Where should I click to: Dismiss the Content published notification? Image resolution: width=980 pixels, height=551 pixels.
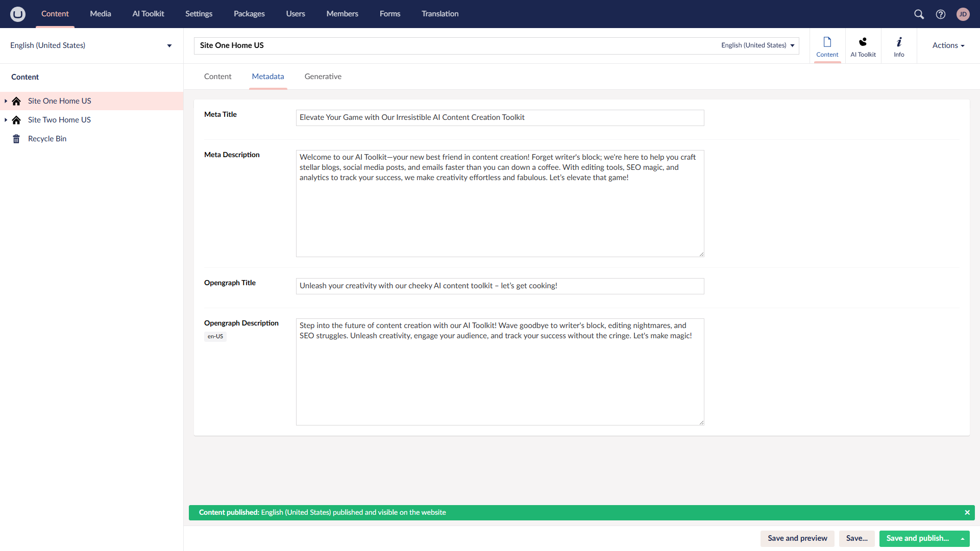[967, 512]
